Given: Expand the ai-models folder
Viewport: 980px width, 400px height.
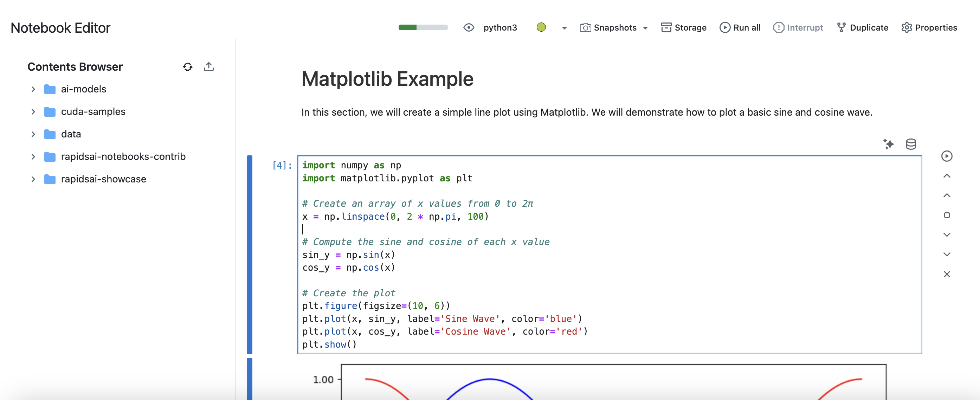Looking at the screenshot, I should tap(33, 89).
